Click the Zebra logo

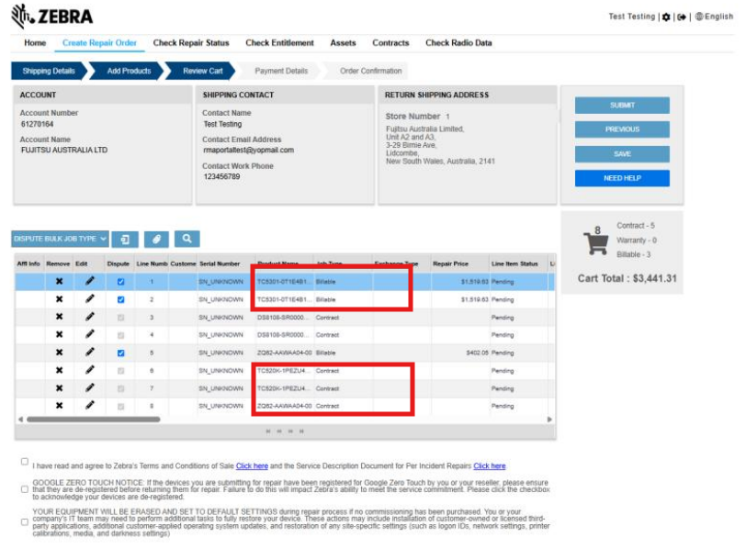tap(51, 17)
